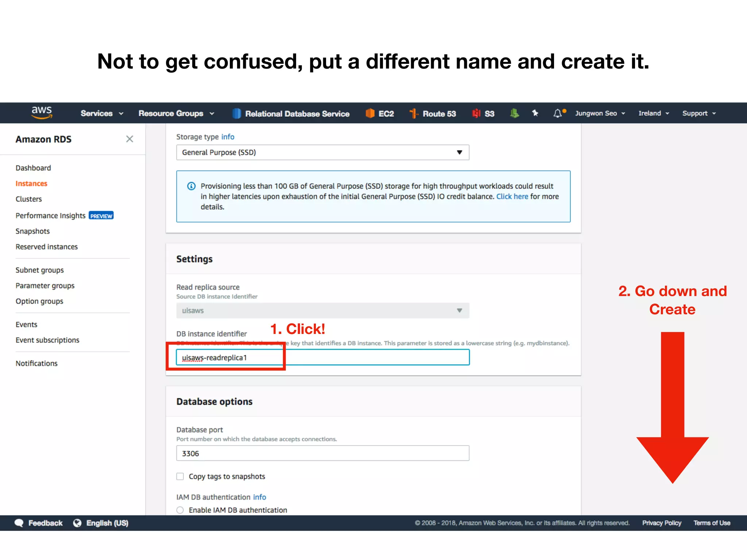
Task: Open Notifications in the RDS sidebar
Action: click(36, 363)
